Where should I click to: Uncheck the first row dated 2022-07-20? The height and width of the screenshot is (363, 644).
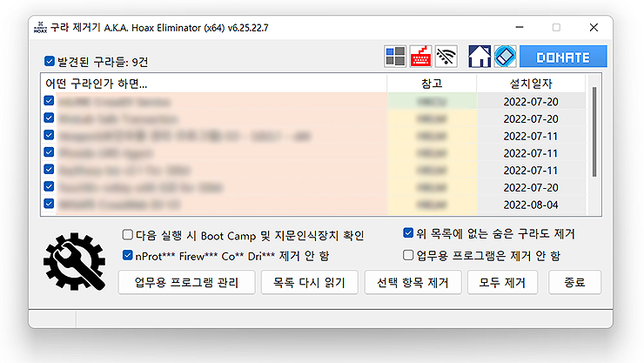(49, 101)
